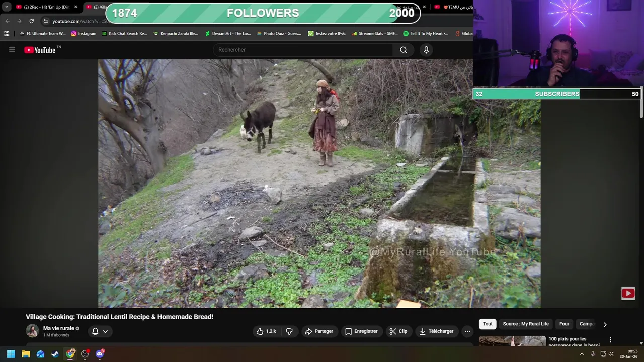Open Kick Chat Search bookmark
This screenshot has height=362, width=644.
[124, 34]
